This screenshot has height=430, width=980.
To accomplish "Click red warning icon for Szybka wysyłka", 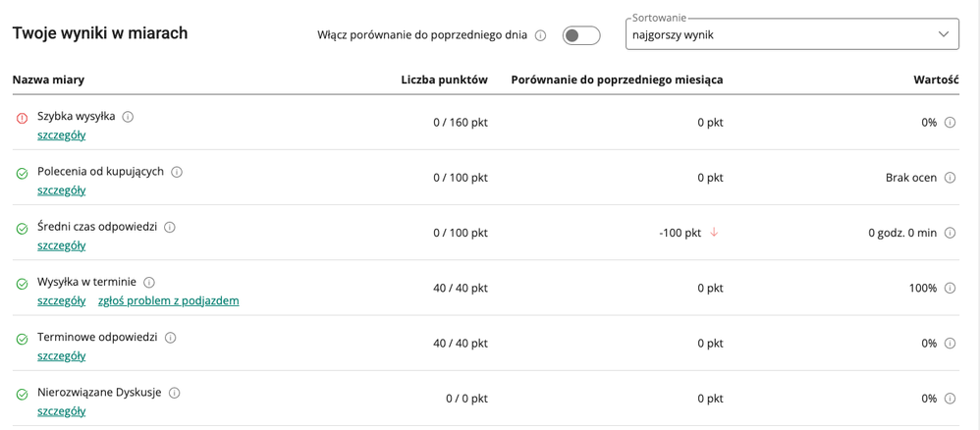I will (22, 118).
